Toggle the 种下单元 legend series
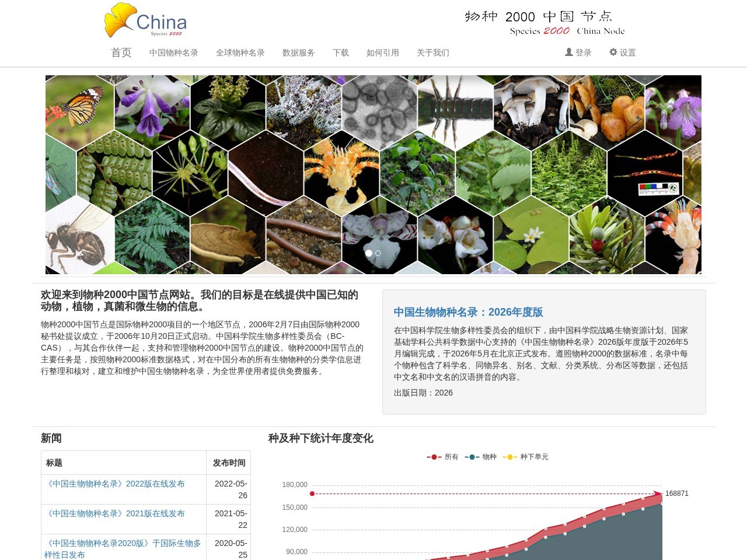 point(525,457)
